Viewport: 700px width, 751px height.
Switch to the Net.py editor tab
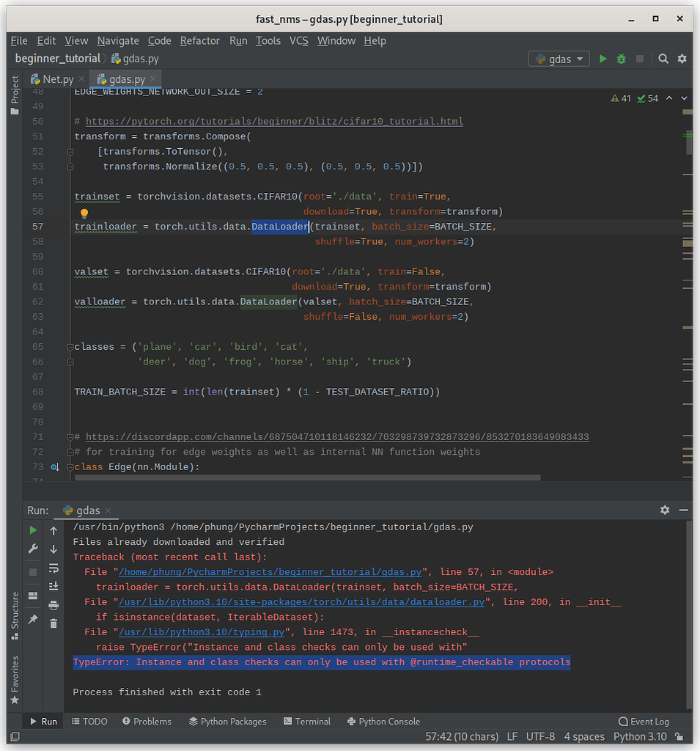pyautogui.click(x=57, y=79)
